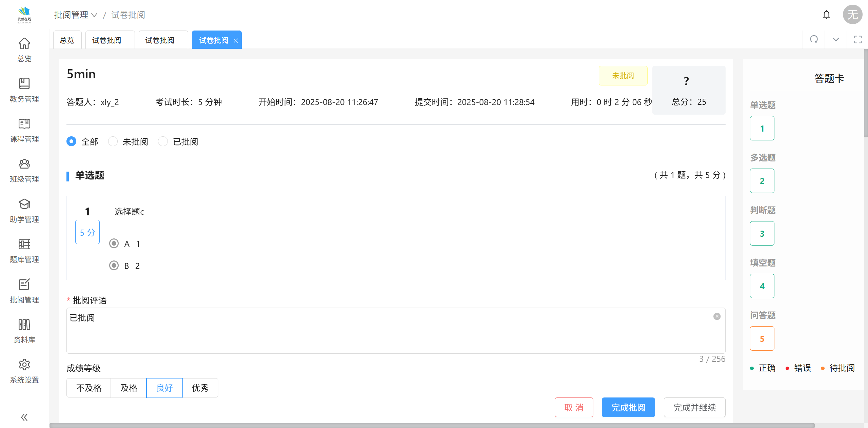Click the notification bell icon
868x428 pixels.
click(826, 15)
